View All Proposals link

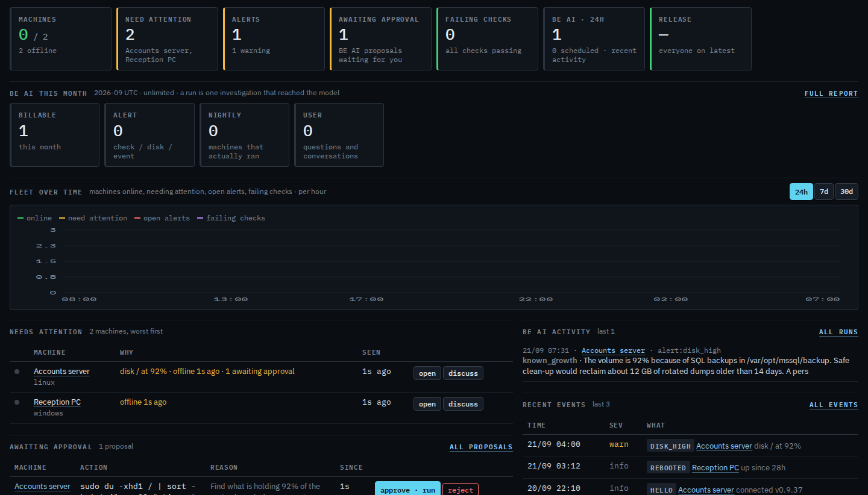(481, 447)
